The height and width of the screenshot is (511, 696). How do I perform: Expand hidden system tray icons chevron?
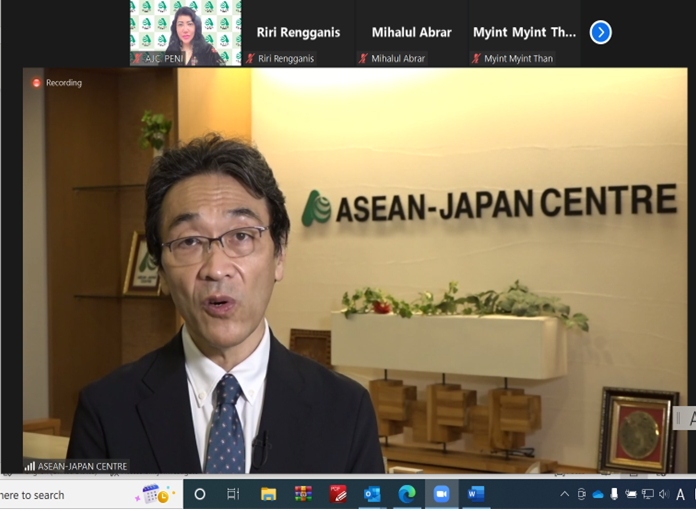point(565,494)
